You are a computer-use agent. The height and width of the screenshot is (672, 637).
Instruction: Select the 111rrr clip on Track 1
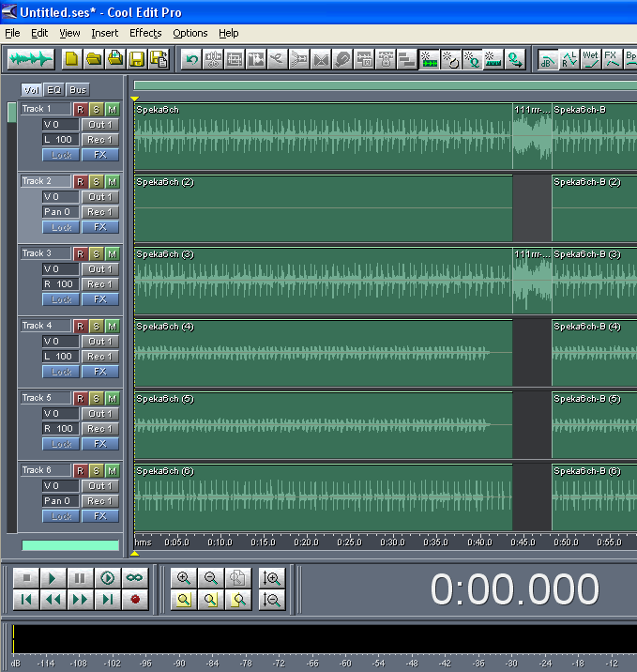[x=532, y=136]
